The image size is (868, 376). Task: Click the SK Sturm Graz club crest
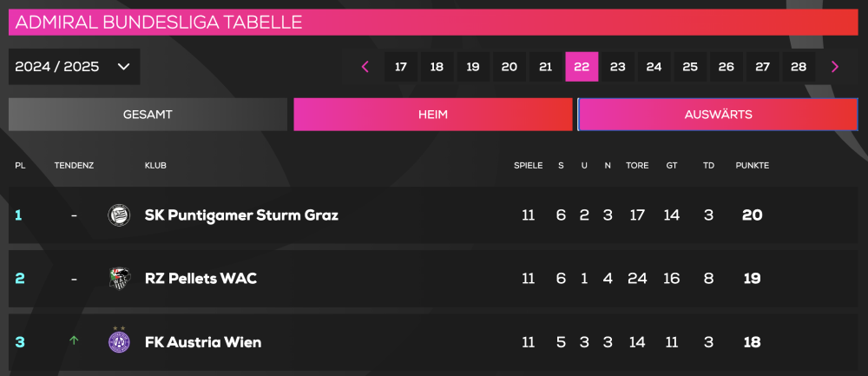pos(118,215)
